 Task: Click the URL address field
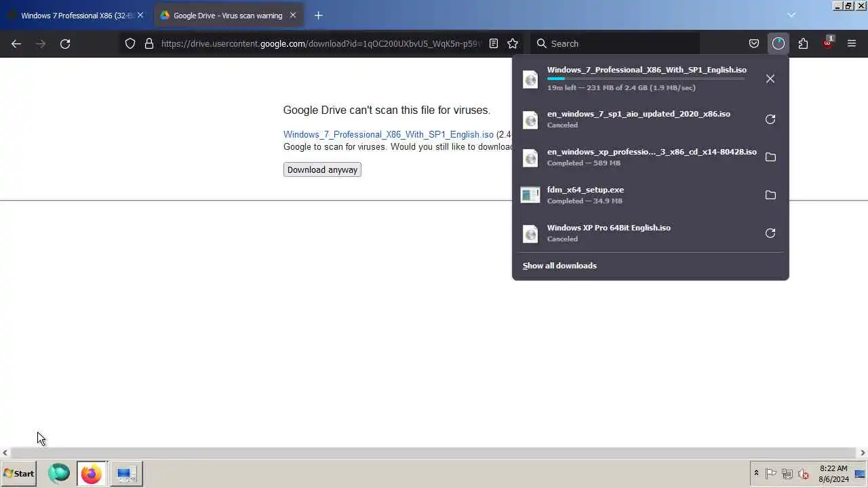point(321,43)
